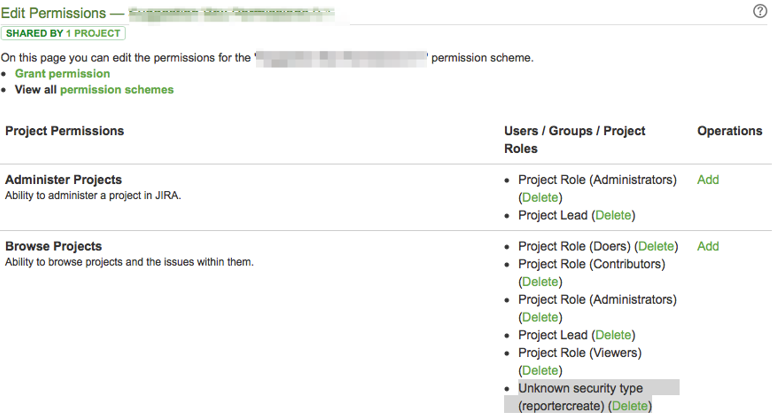Delete Project Lead from Administer Projects
The height and width of the screenshot is (417, 783).
(613, 215)
